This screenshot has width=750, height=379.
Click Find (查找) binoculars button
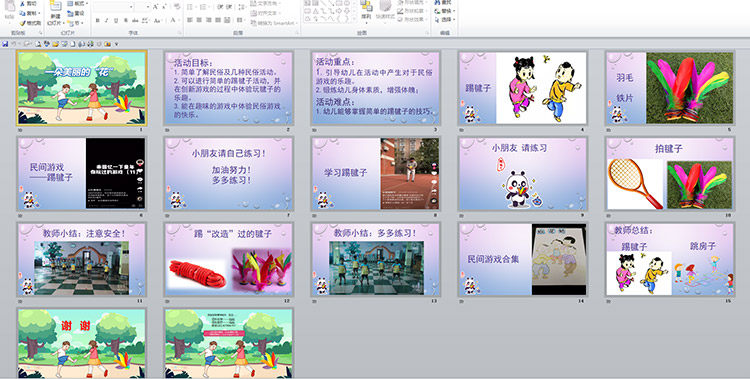pos(442,2)
